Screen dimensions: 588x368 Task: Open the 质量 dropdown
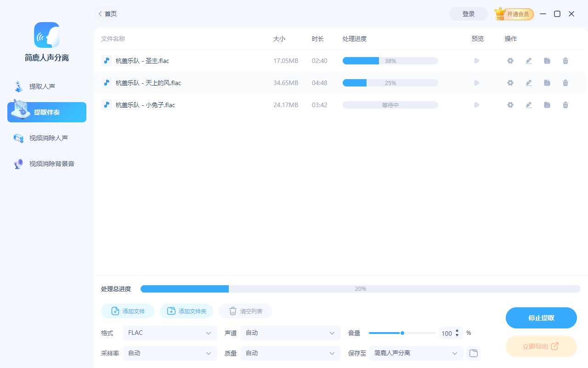pyautogui.click(x=290, y=353)
